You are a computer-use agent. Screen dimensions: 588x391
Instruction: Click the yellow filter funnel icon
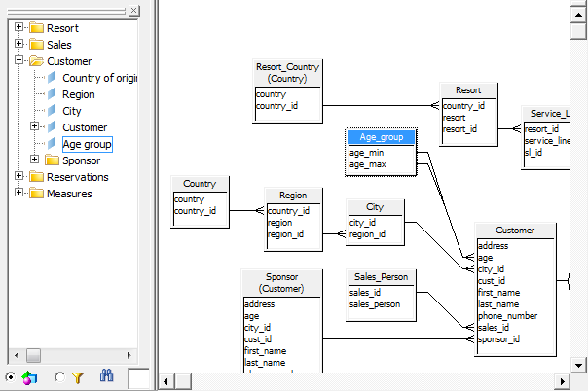(78, 377)
